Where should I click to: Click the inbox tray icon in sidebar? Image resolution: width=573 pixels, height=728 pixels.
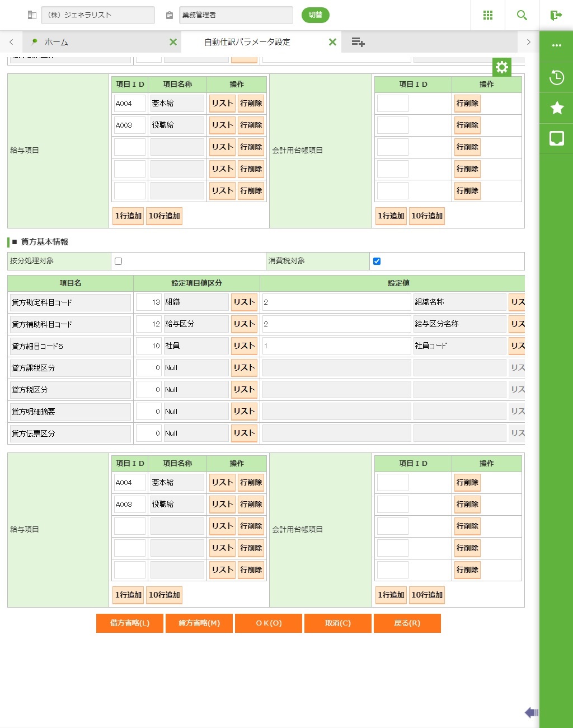(556, 138)
